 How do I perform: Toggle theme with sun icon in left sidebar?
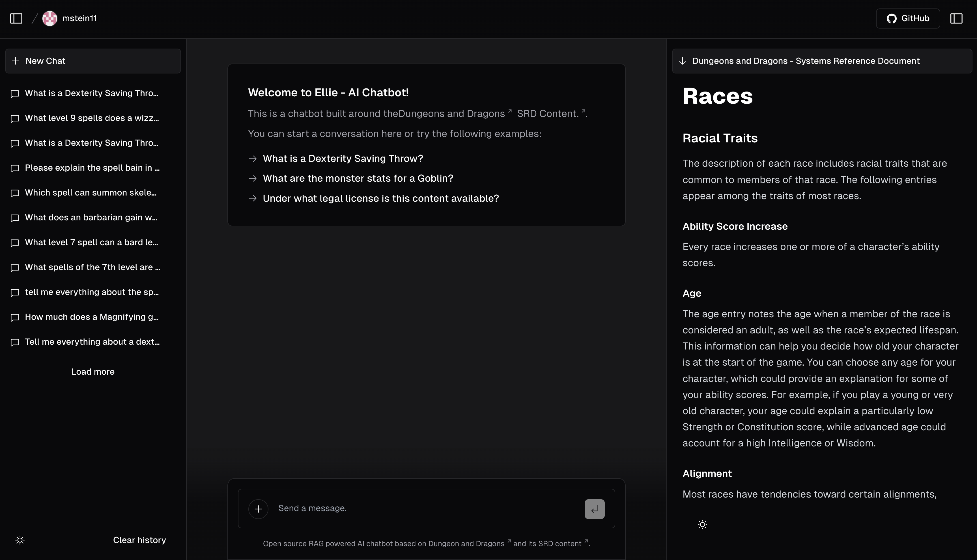tap(20, 540)
